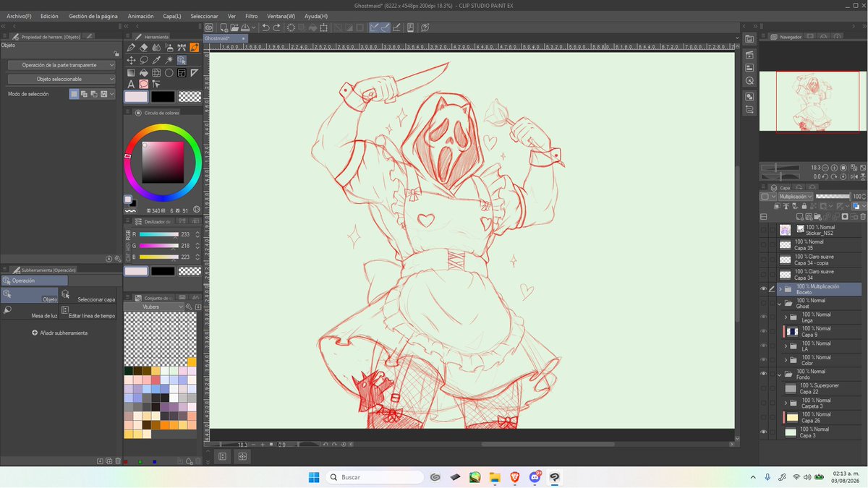The width and height of the screenshot is (868, 488).
Task: Show the Sticker_NS2 layer
Action: [763, 230]
